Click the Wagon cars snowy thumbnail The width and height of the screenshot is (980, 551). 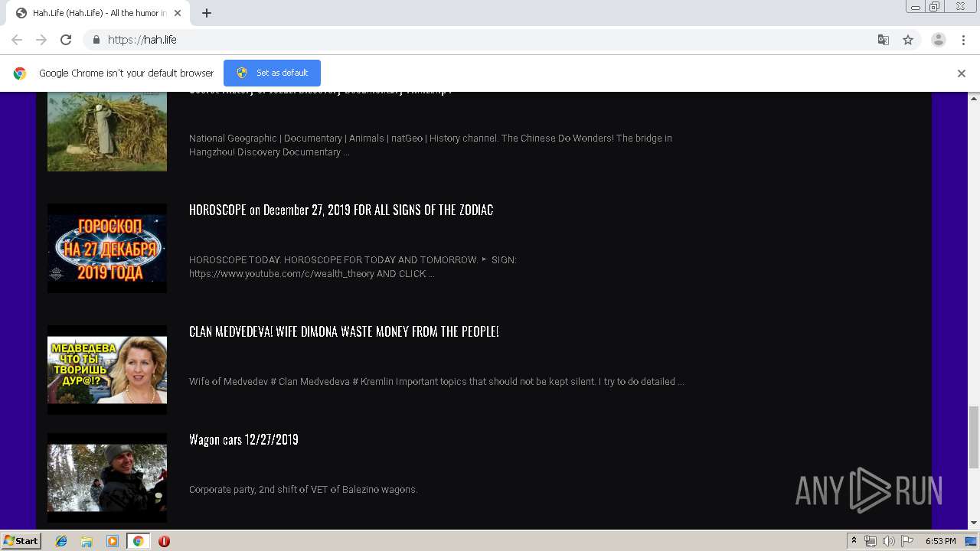[x=107, y=478]
